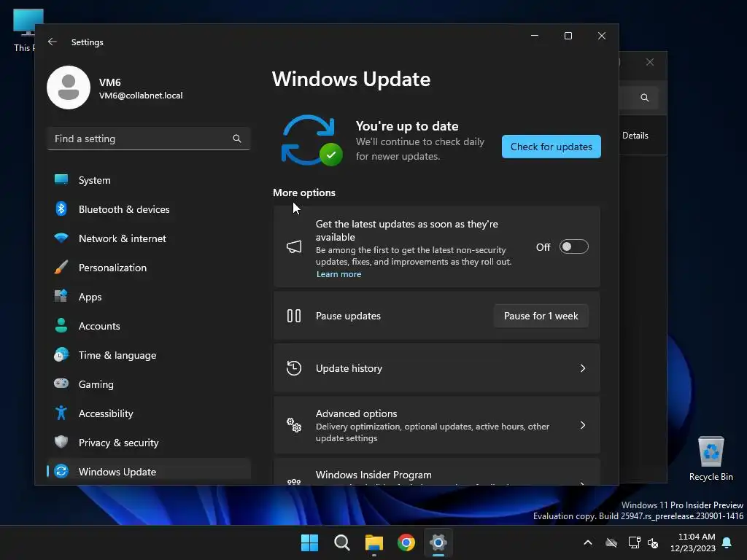Click the pause icon next to Pause updates
Screen dimensions: 747x560
click(x=294, y=316)
